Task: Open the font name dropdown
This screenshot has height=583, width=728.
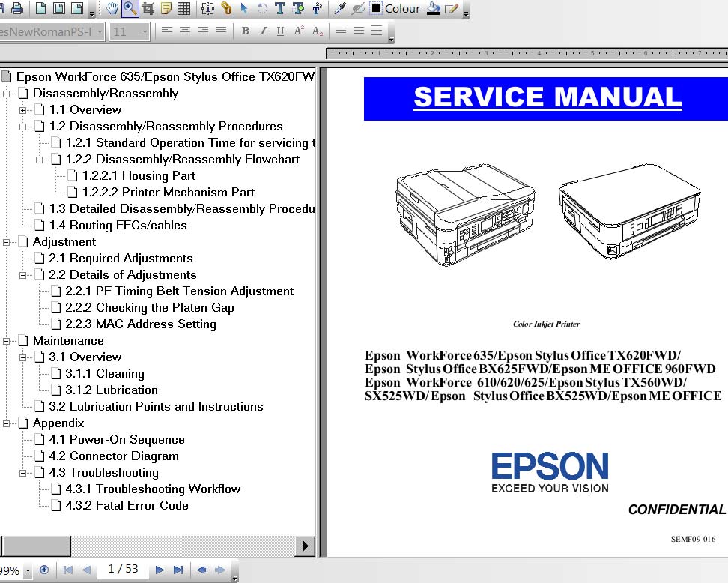Action: coord(100,32)
